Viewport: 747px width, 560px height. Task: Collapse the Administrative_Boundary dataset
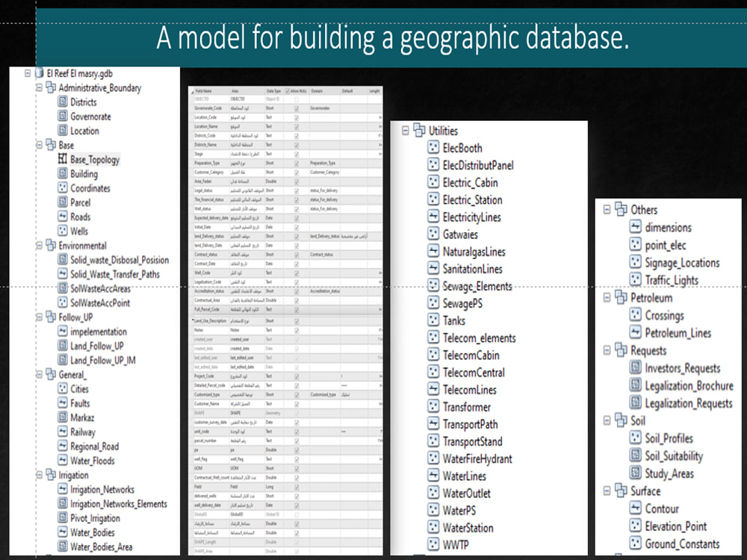pos(39,87)
